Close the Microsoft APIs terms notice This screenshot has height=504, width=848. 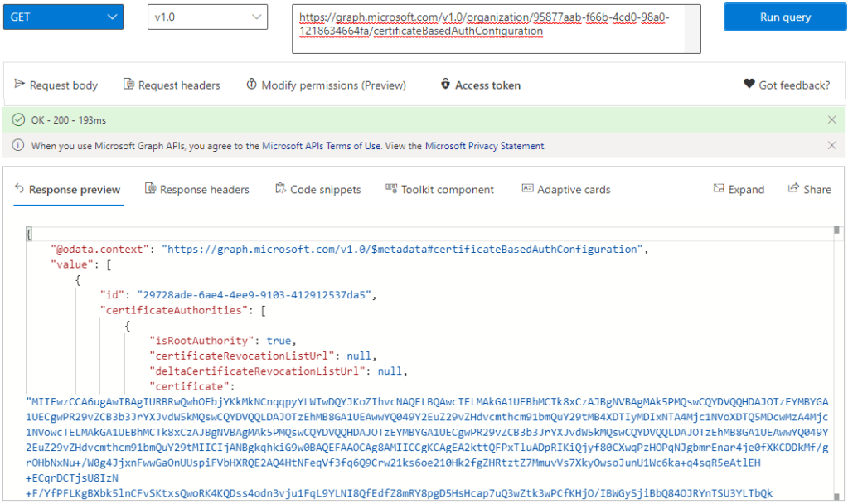tap(831, 146)
